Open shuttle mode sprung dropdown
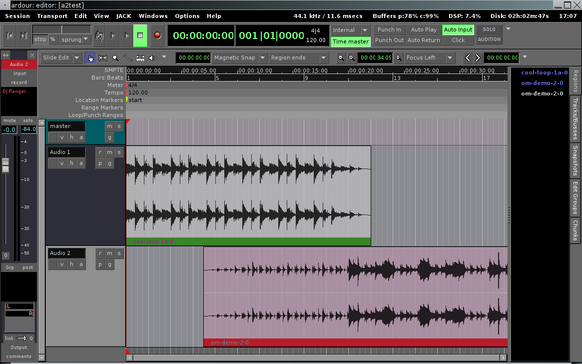This screenshot has height=364, width=582. pos(75,39)
